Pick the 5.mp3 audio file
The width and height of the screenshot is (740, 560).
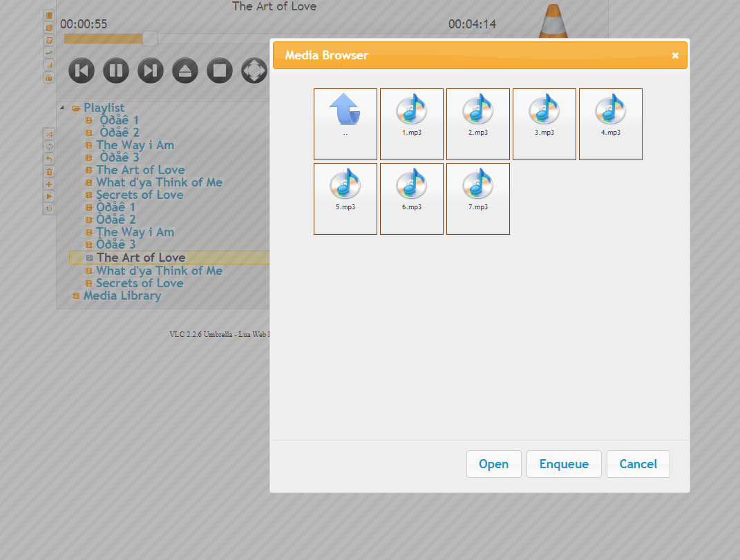(345, 199)
